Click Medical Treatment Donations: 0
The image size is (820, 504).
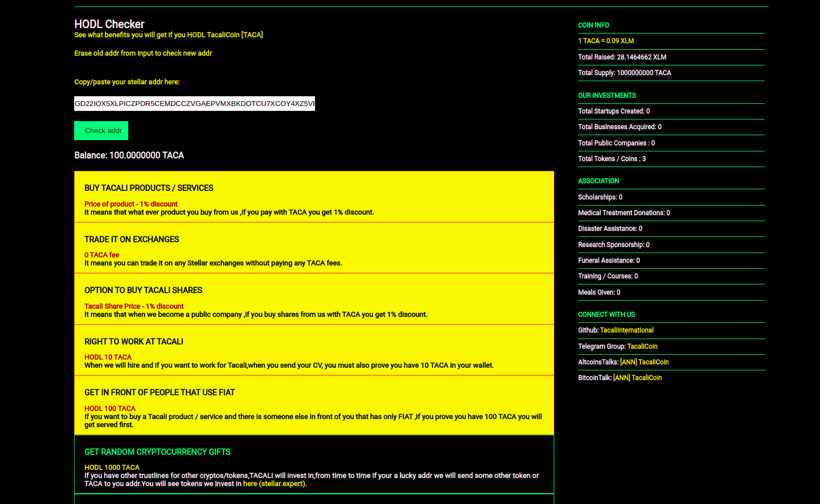pos(624,213)
